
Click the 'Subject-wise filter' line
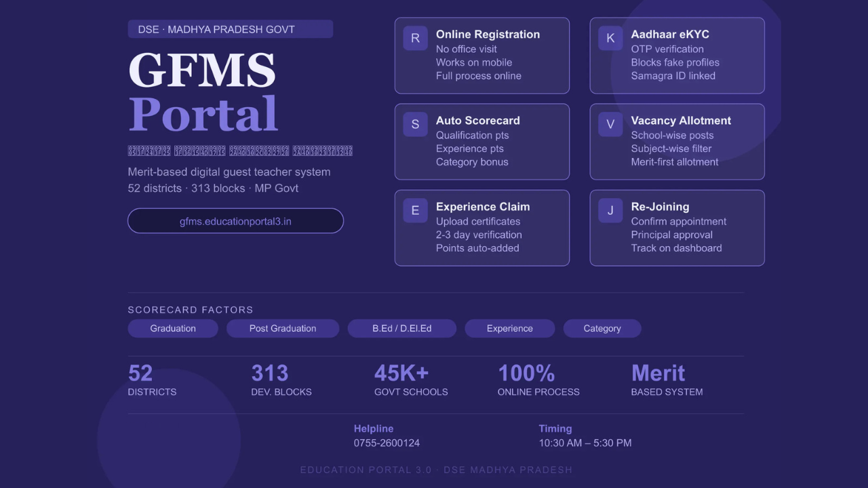pos(671,148)
